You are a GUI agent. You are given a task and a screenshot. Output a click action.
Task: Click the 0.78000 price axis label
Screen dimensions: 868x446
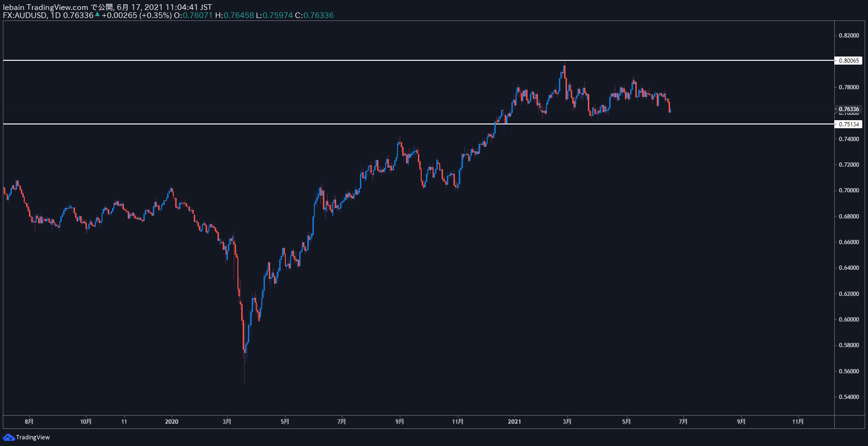(x=849, y=87)
